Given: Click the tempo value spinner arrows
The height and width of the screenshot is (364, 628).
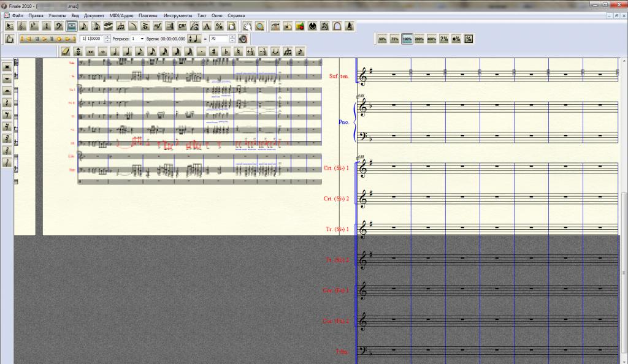Looking at the screenshot, I should (x=233, y=39).
